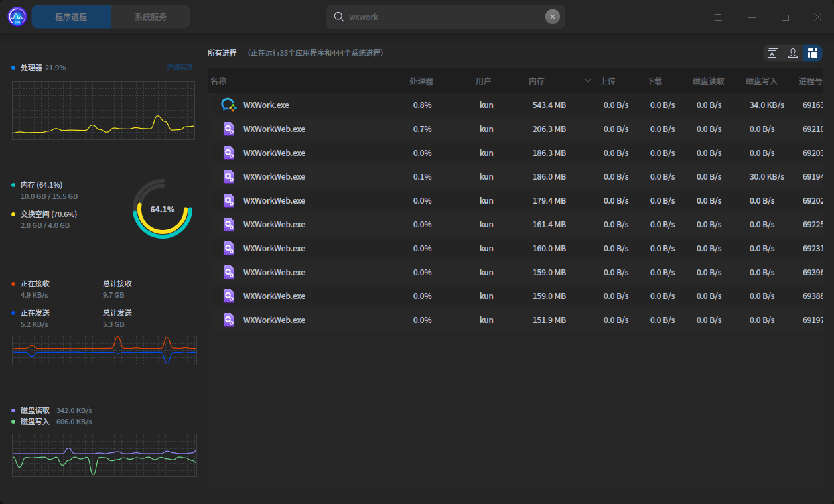Open the 详细信息 processor details link
834x504 pixels.
(x=179, y=68)
